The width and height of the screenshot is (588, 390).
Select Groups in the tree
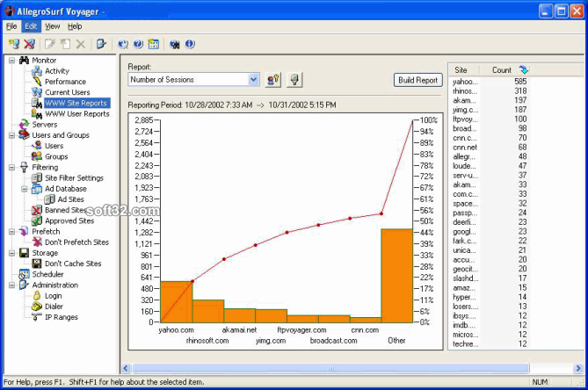coord(56,156)
